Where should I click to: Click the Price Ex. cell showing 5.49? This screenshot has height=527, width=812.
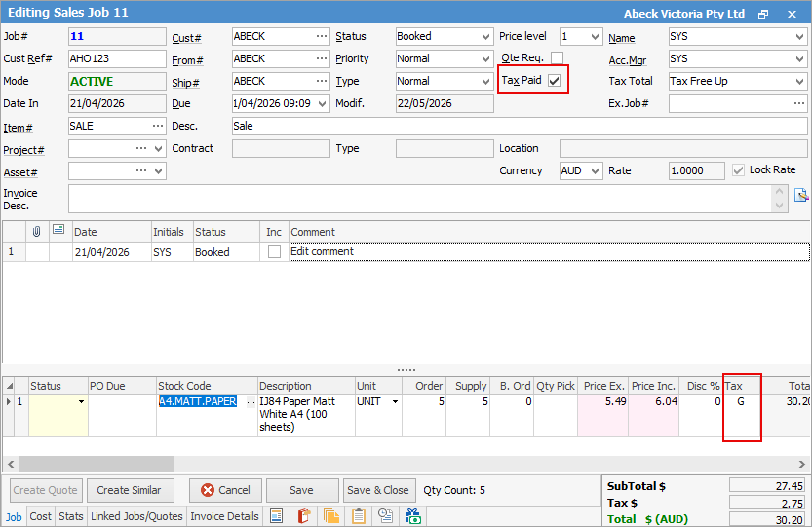click(602, 415)
